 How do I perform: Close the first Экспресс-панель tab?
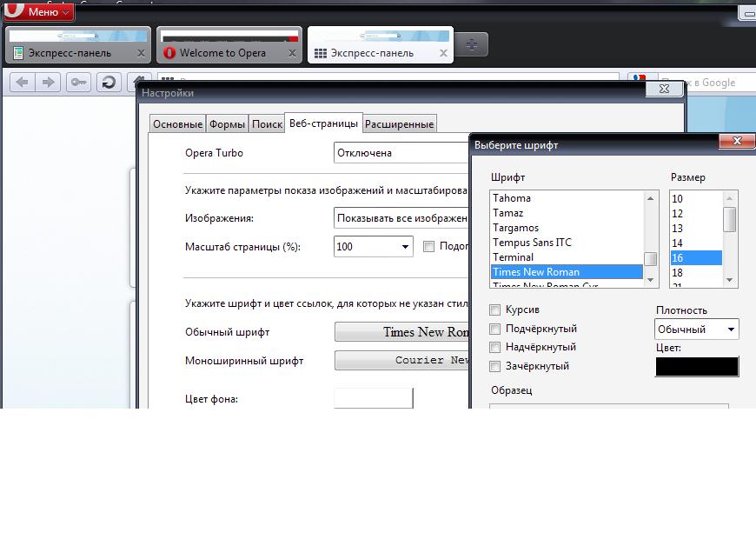click(141, 53)
